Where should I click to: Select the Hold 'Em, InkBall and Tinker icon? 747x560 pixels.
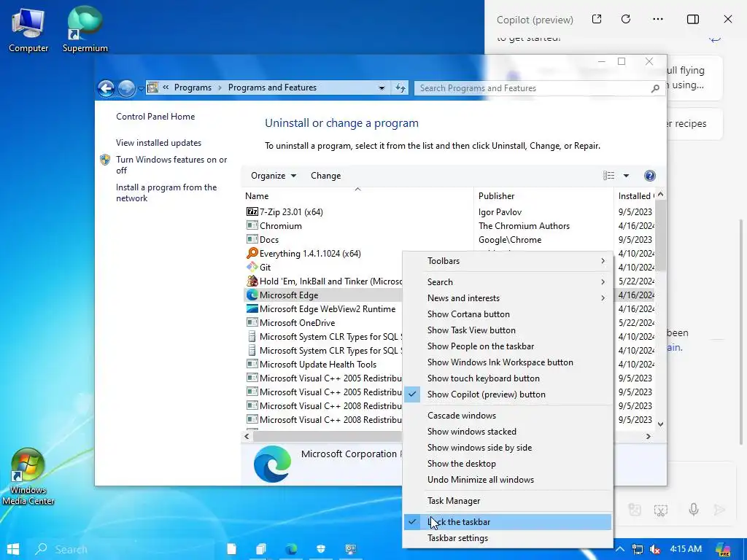[x=252, y=281]
